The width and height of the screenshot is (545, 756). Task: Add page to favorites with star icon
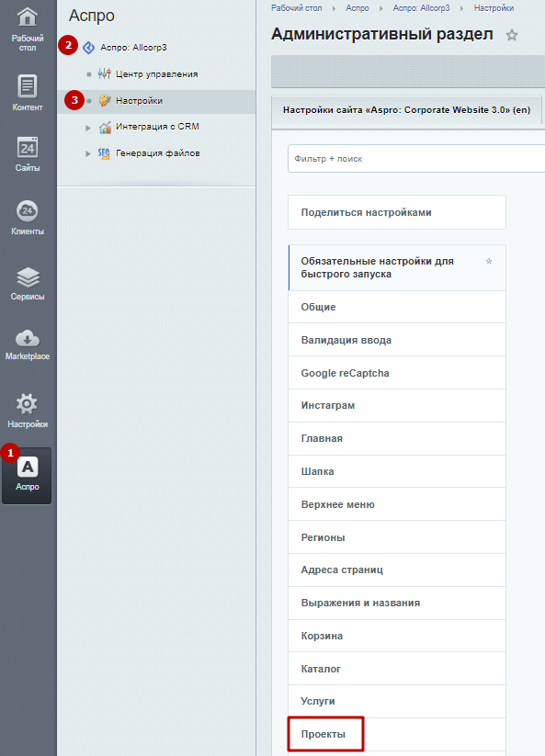click(512, 35)
